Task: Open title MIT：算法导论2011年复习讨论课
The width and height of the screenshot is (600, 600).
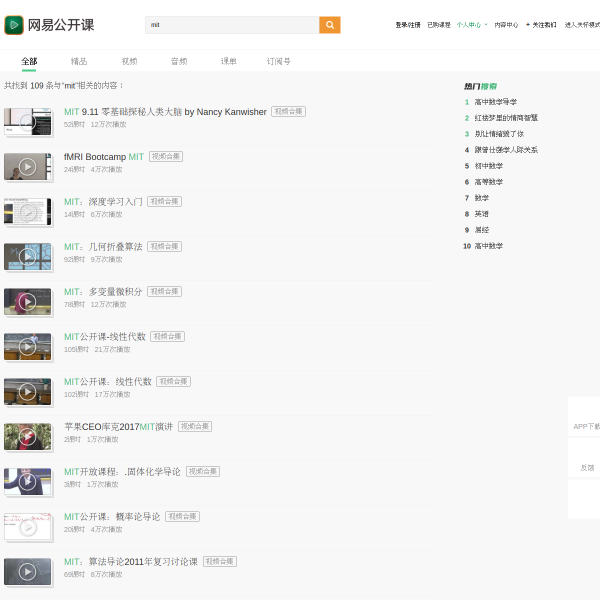Action: coord(130,562)
